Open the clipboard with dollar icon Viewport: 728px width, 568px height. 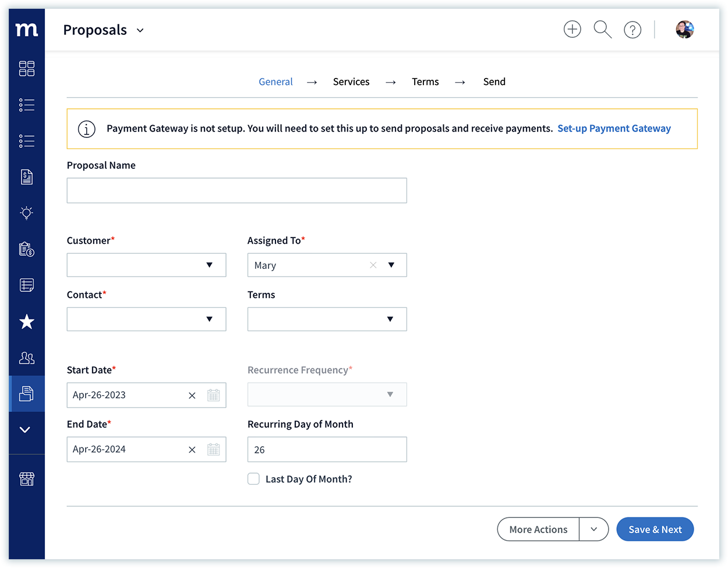[27, 249]
